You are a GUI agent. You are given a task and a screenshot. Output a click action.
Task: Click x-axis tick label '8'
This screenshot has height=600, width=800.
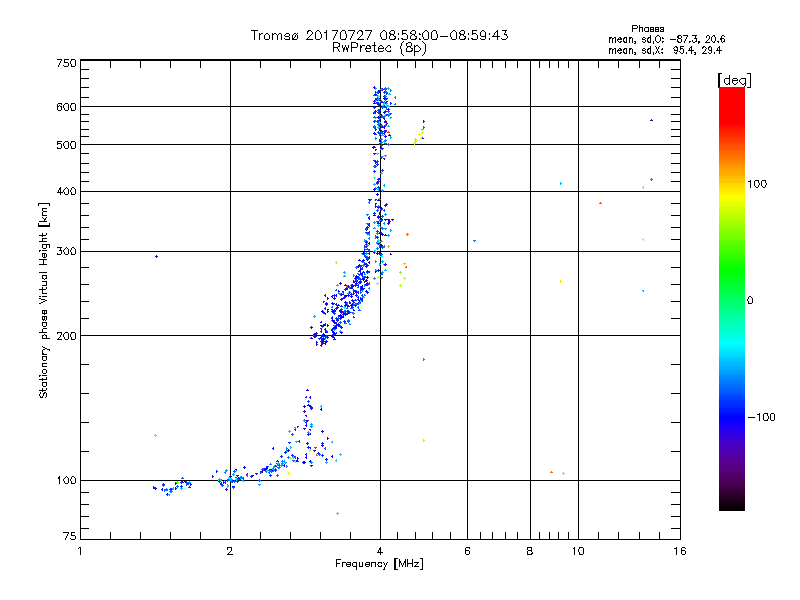tap(530, 551)
